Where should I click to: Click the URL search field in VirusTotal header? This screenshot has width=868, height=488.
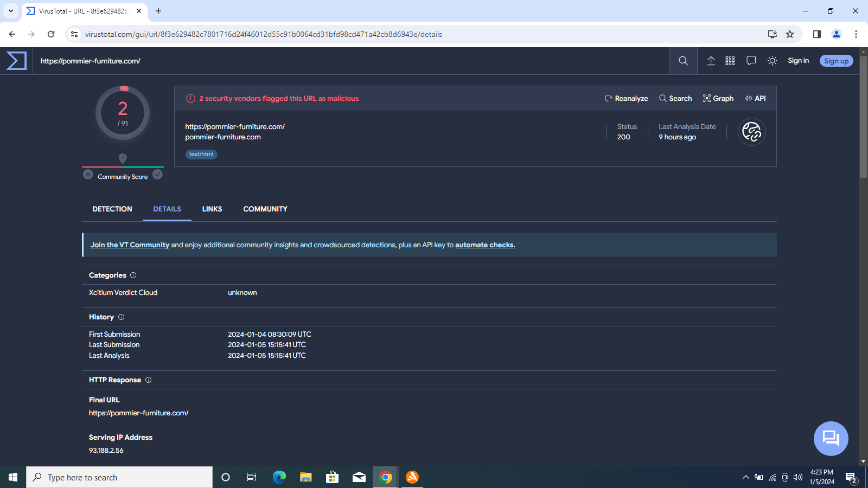[351, 61]
